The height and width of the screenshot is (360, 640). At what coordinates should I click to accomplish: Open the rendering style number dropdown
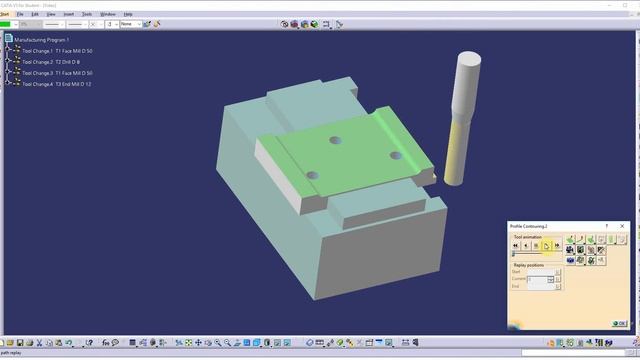tap(112, 24)
